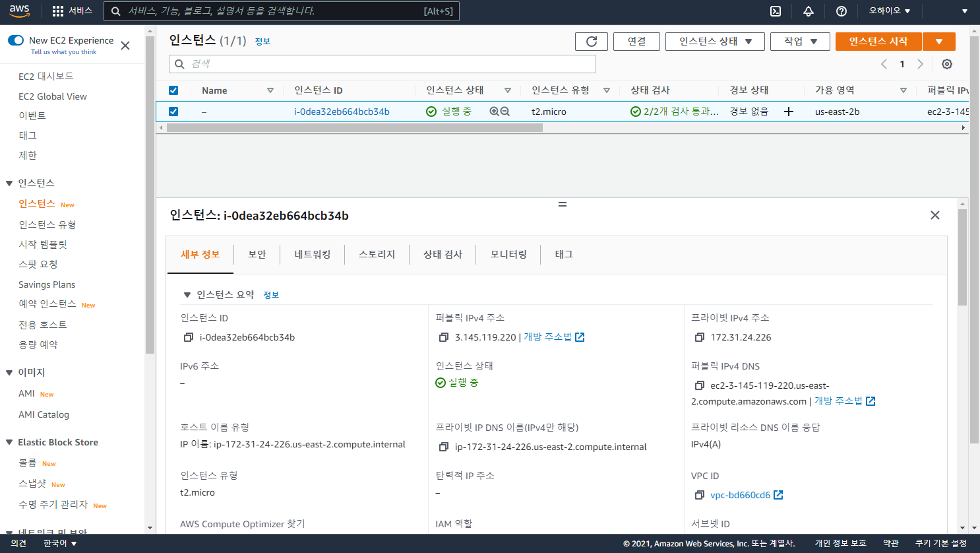Image resolution: width=980 pixels, height=553 pixels.
Task: Click Tell us what you think link
Action: click(x=63, y=52)
